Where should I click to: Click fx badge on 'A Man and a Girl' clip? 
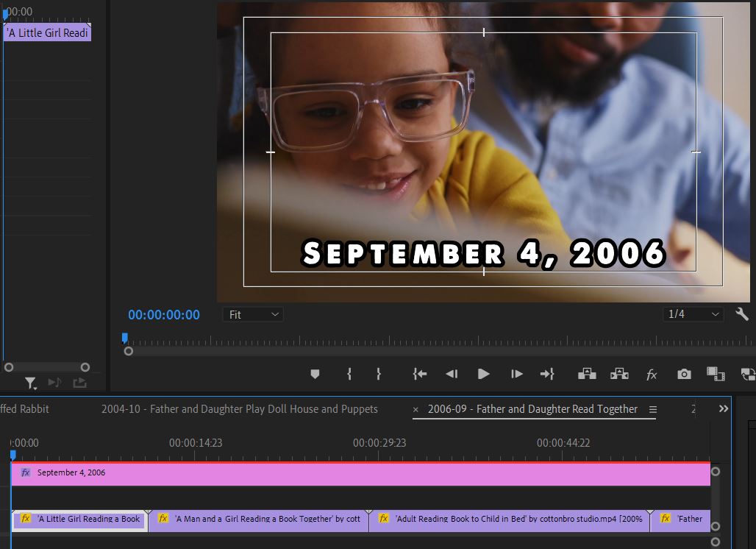(163, 519)
